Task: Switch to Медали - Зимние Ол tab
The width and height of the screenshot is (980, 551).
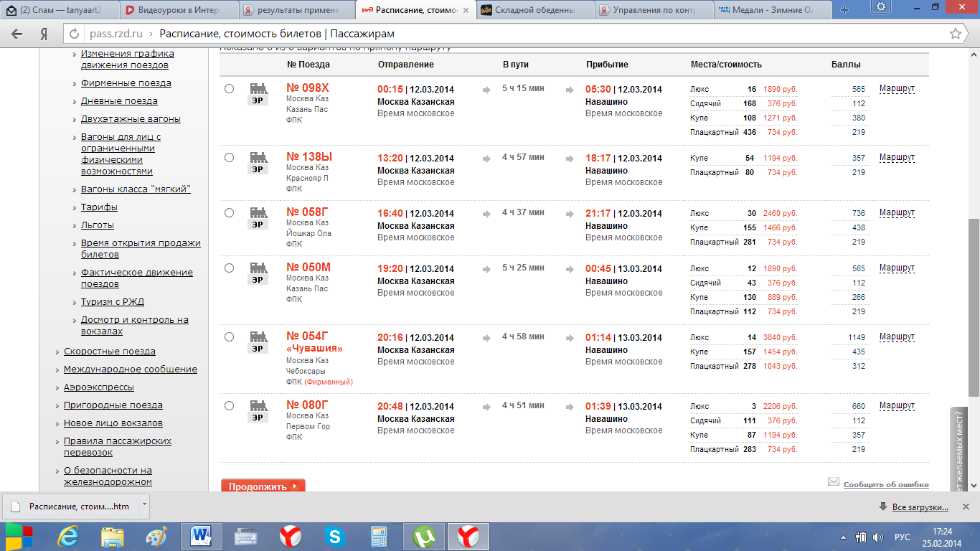Action: [773, 10]
